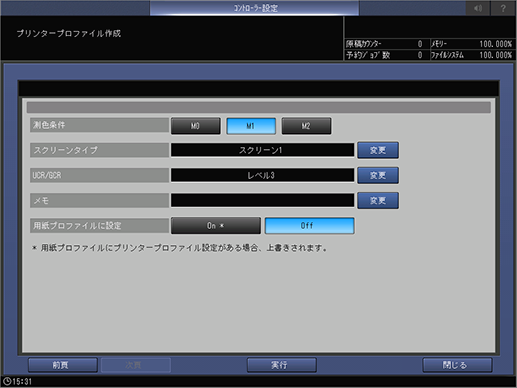
Task: Change the メモ field
Action: pyautogui.click(x=378, y=201)
